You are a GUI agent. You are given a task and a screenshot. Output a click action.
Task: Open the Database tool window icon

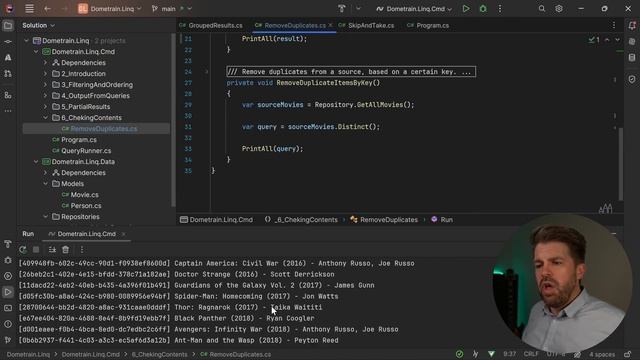pos(632,58)
